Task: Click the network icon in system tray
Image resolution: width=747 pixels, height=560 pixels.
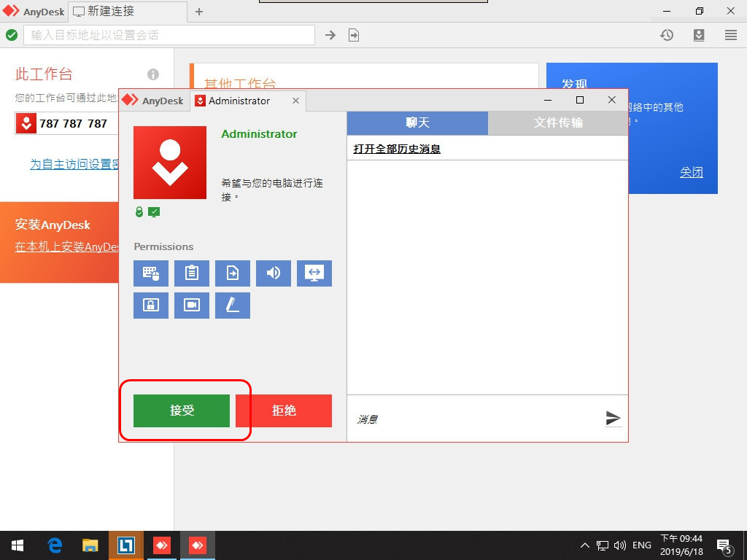Action: coord(603,545)
